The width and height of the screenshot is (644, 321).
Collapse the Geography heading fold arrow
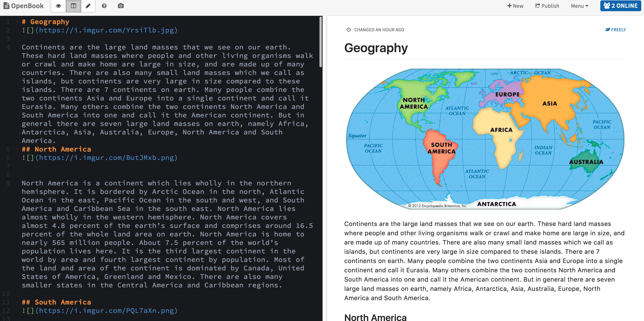pos(17,22)
